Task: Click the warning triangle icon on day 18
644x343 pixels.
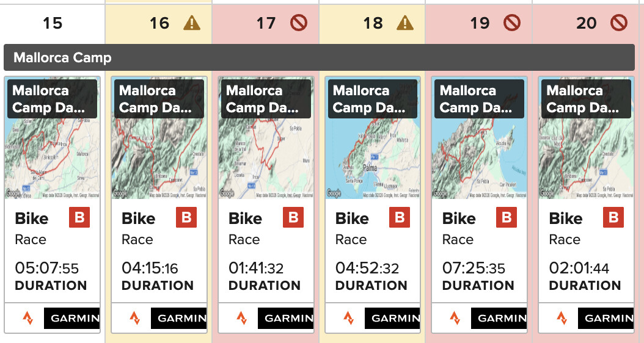Action: [x=405, y=23]
